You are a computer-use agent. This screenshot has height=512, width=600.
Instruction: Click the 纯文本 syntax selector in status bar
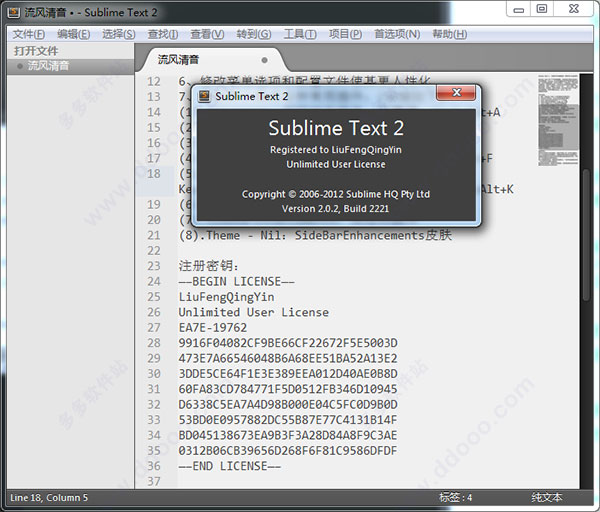(x=546, y=497)
